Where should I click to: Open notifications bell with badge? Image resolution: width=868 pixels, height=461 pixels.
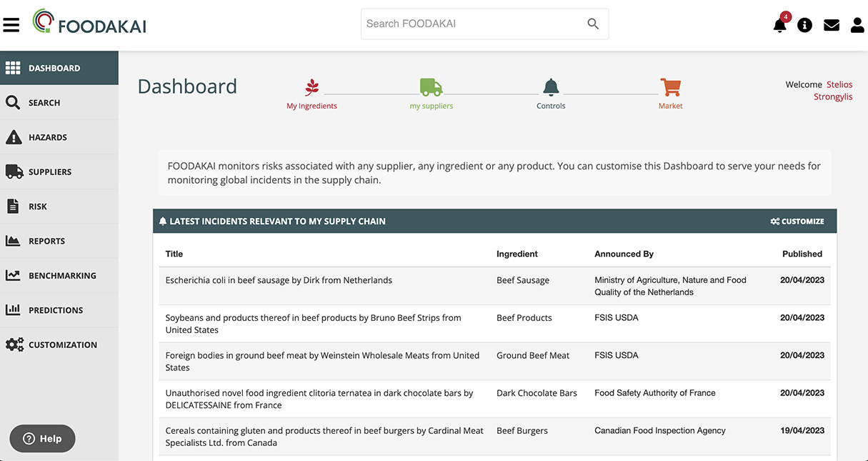pyautogui.click(x=781, y=24)
